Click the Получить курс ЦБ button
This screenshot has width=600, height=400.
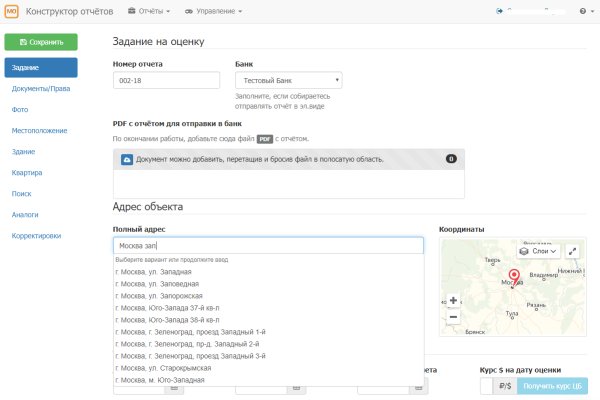tap(553, 387)
